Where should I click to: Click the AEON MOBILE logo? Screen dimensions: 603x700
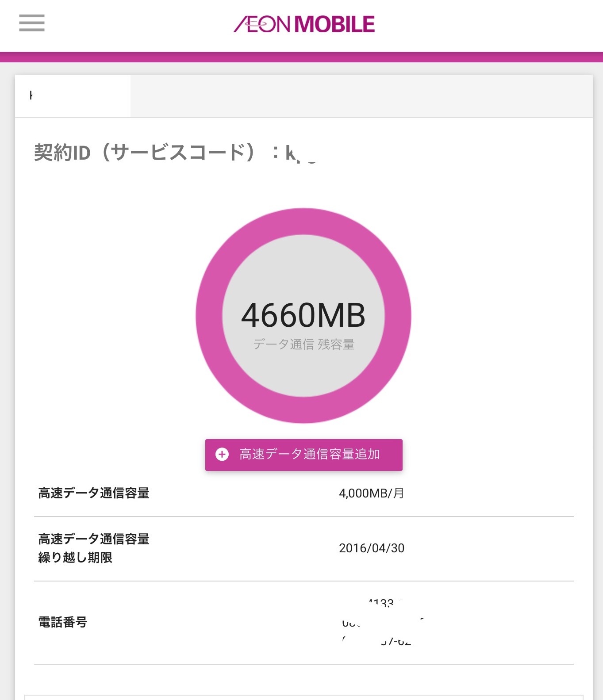coord(304,24)
